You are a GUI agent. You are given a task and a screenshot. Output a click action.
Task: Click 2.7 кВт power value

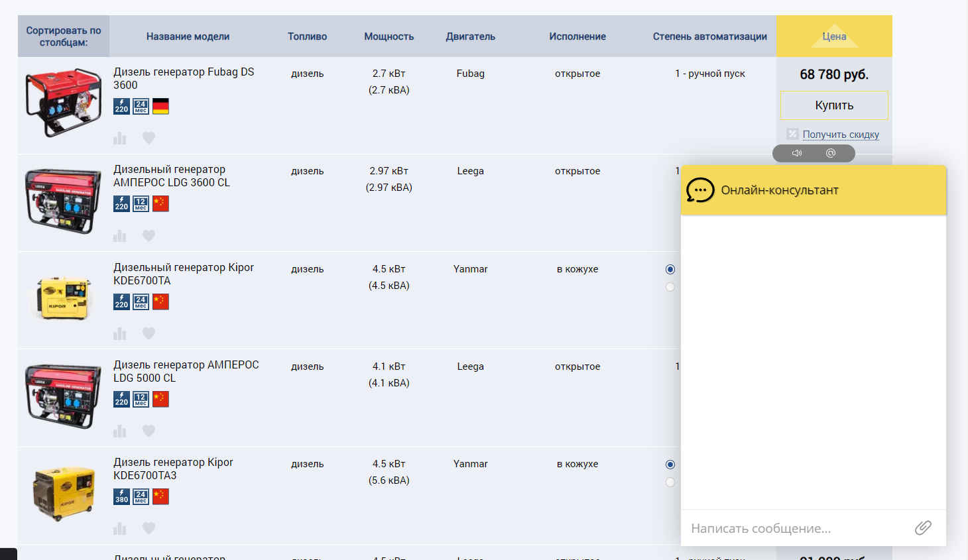[x=389, y=74]
